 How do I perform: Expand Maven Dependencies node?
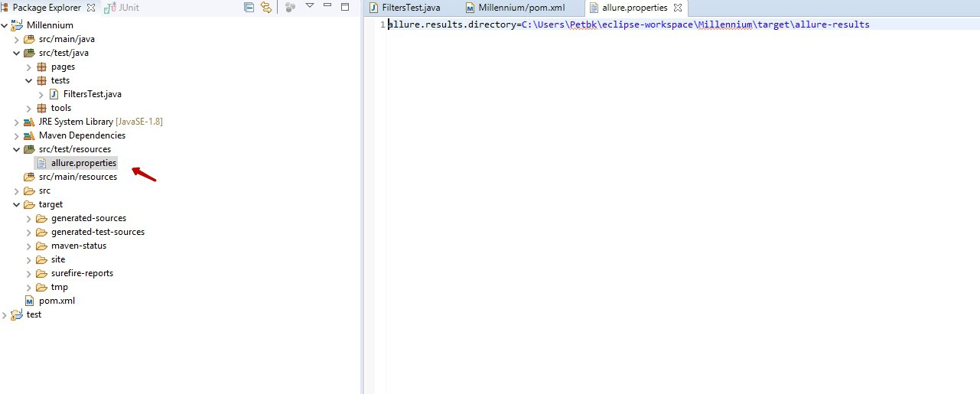[17, 135]
